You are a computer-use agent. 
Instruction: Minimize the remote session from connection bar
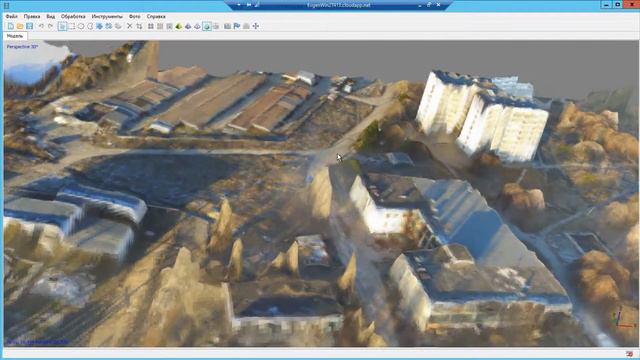tap(420, 5)
